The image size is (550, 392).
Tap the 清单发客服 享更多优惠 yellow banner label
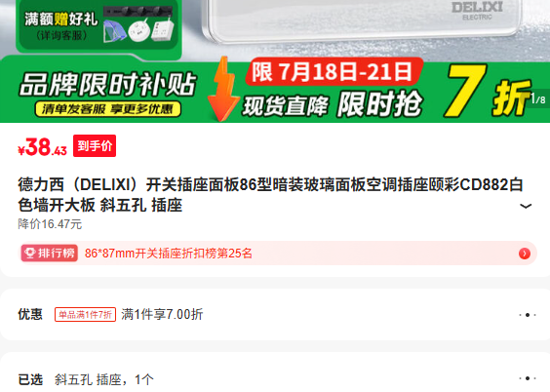click(x=108, y=109)
